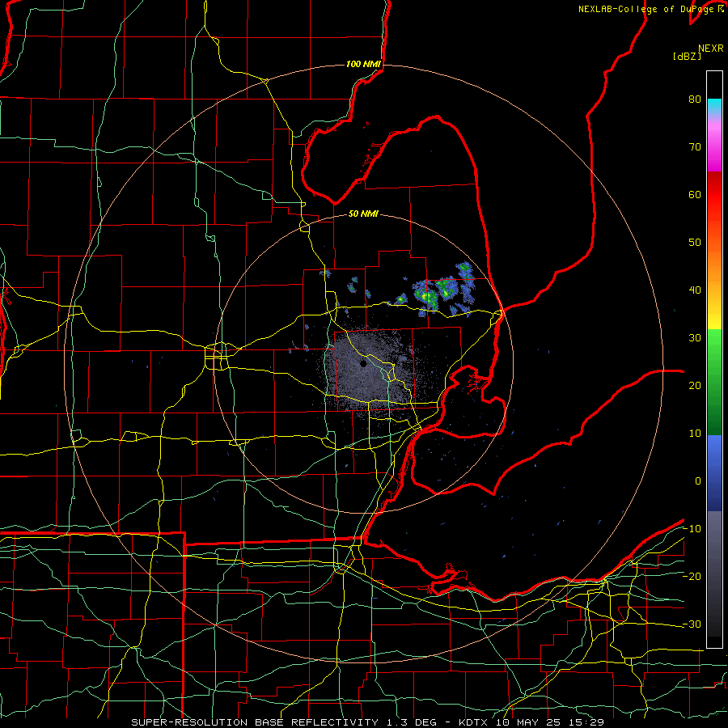Click the "100 NMI" range ring label
The image size is (728, 728).
(363, 64)
